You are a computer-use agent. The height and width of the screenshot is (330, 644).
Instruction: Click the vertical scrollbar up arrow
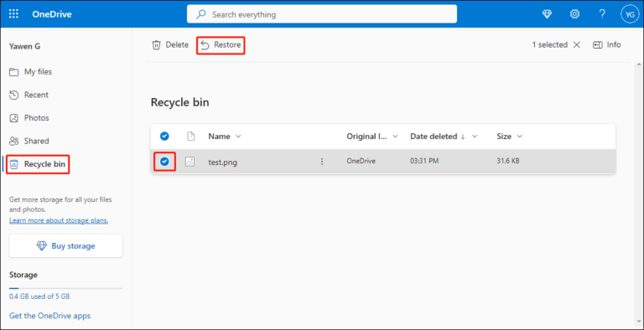(x=638, y=64)
